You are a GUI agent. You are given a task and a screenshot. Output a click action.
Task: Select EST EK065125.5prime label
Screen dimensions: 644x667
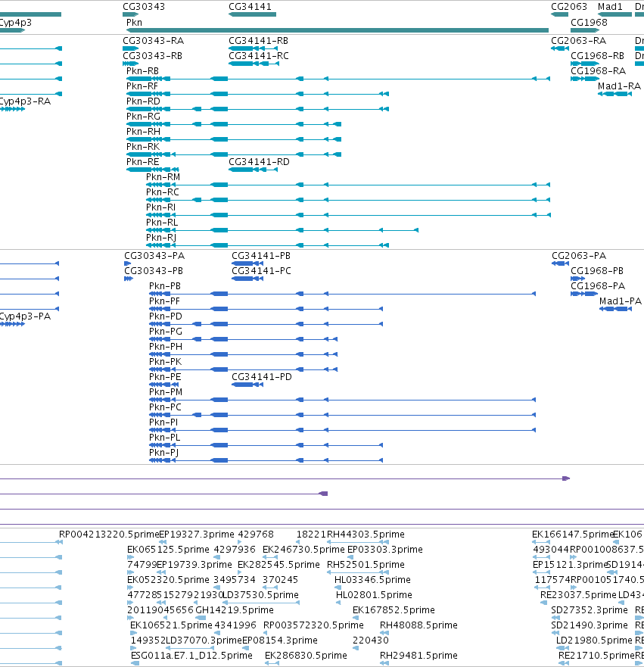(x=168, y=549)
